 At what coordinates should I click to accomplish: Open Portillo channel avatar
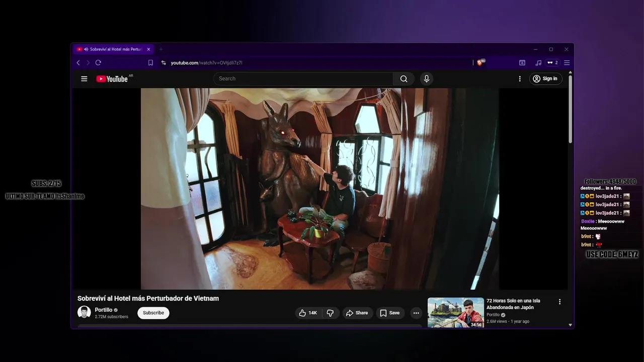pos(84,312)
